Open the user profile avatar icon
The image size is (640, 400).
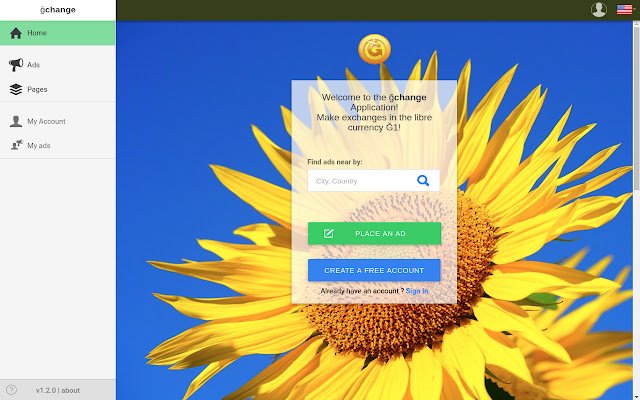tap(599, 9)
